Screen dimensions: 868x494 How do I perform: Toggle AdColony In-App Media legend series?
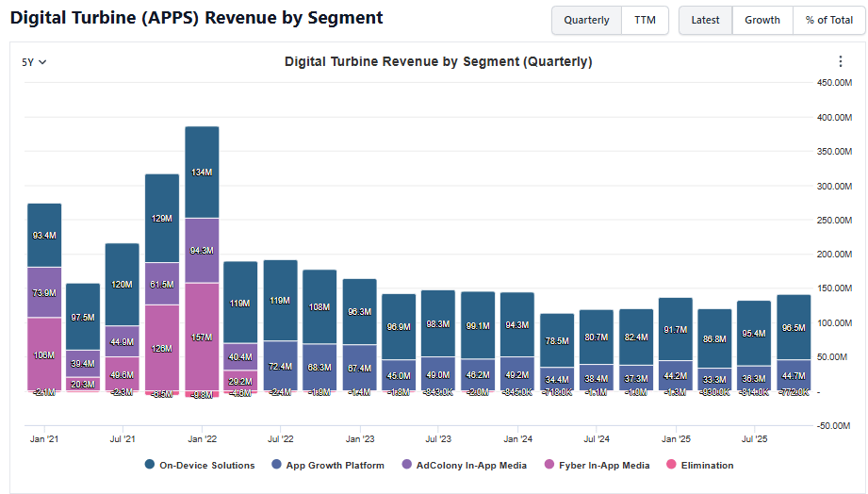point(465,465)
